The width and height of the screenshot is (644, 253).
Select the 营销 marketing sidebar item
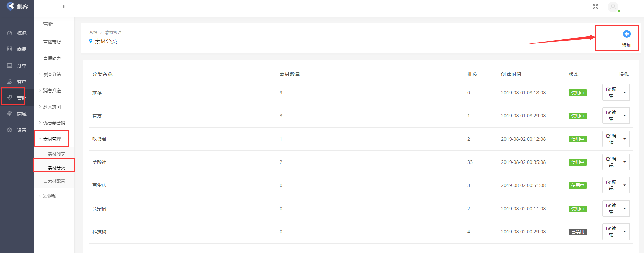tap(17, 98)
